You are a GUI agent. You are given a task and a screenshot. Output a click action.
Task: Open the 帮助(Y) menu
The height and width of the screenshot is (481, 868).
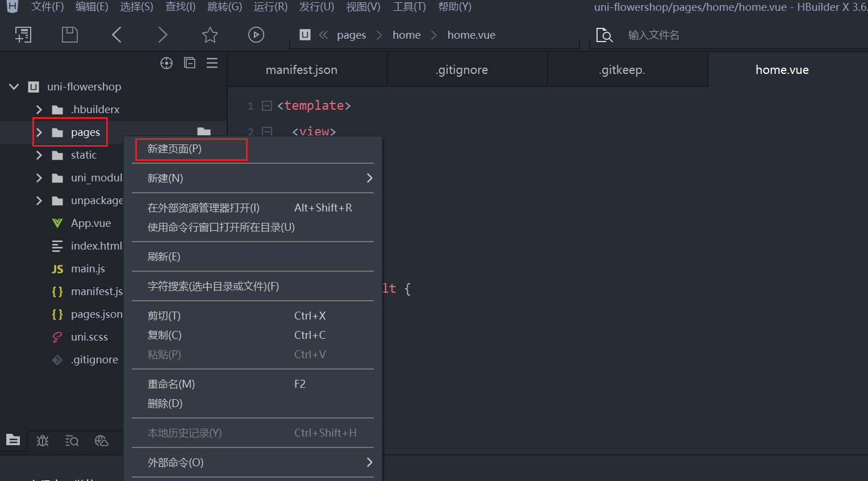coord(455,7)
